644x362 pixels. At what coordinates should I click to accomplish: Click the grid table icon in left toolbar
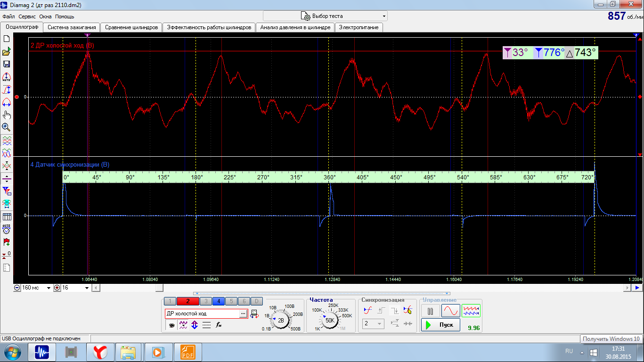[x=7, y=217]
